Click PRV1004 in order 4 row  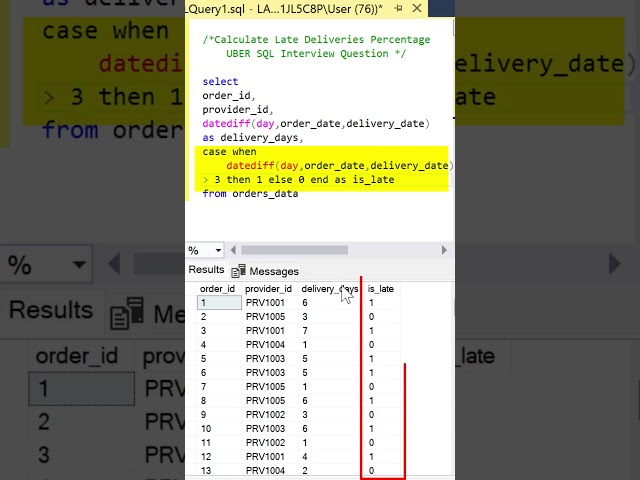pos(265,345)
